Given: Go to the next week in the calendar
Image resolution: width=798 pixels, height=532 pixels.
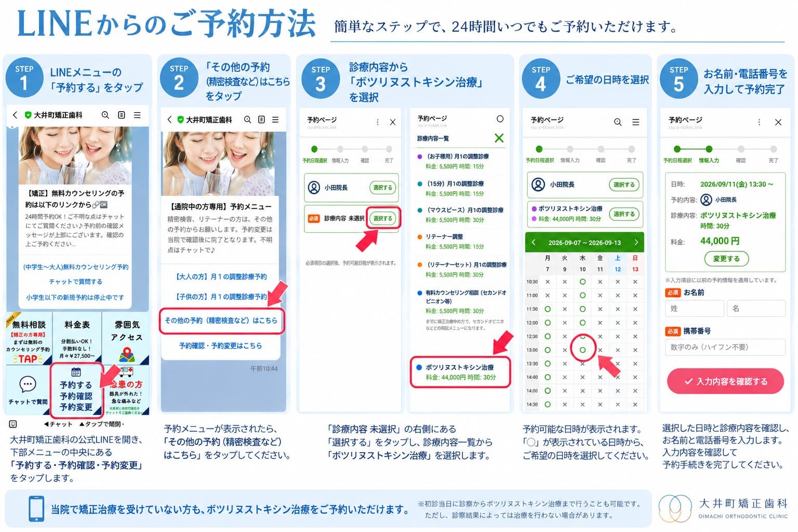Looking at the screenshot, I should coord(636,243).
